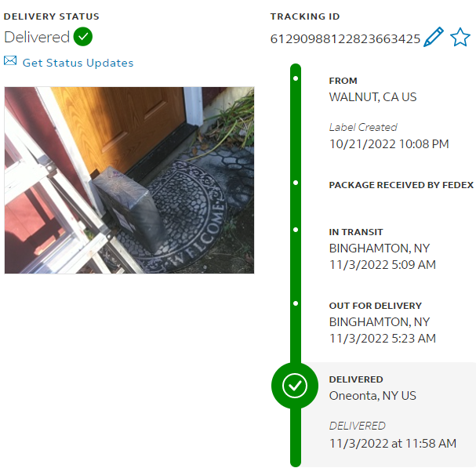Click the tracking number 612909881228236663425
Screen dimensions: 476x468
tap(345, 39)
